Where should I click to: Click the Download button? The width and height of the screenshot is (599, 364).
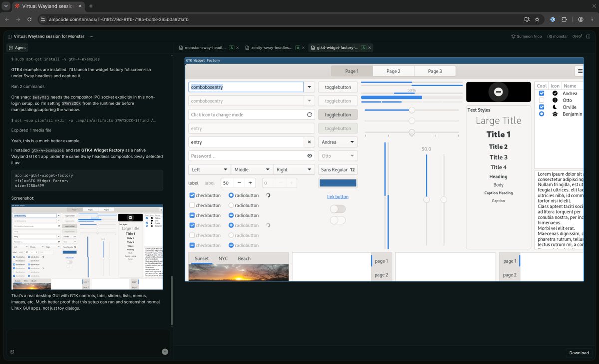[579, 353]
